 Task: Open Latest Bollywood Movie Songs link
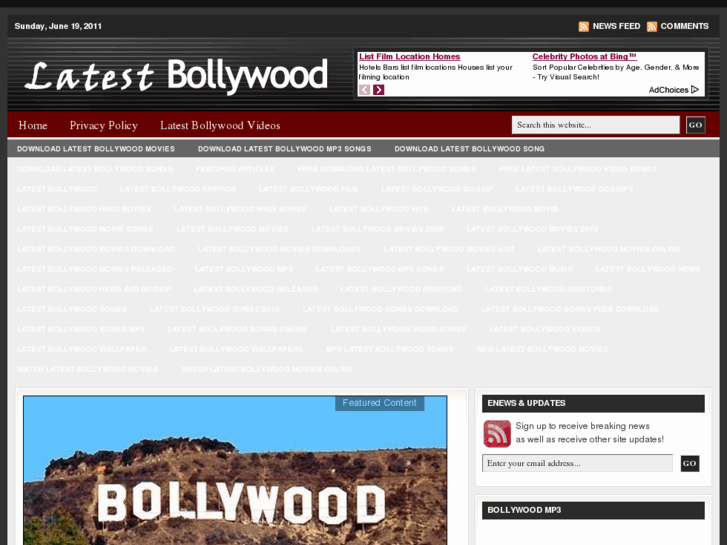[85, 229]
